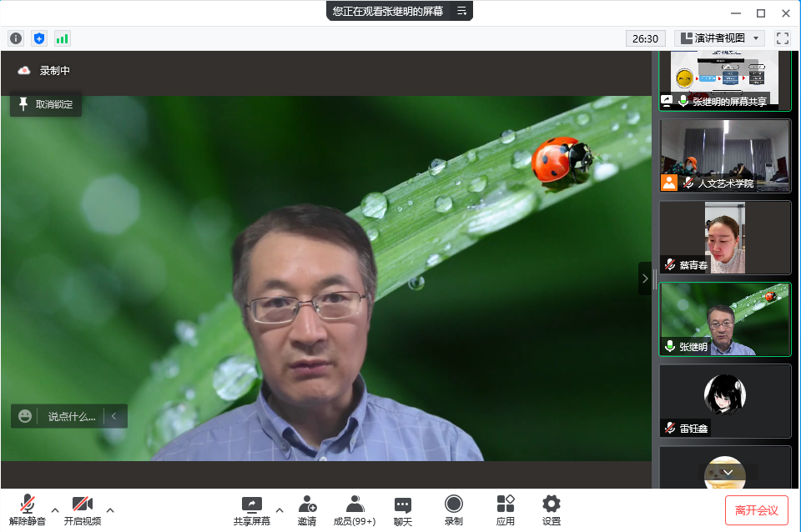
Task: Check the green network signal icon
Action: pos(63,38)
